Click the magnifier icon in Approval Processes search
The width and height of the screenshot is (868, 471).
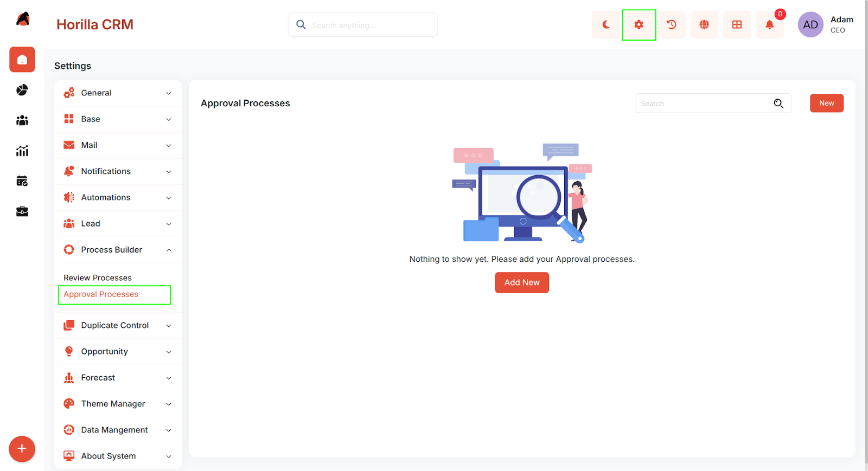[x=778, y=104]
